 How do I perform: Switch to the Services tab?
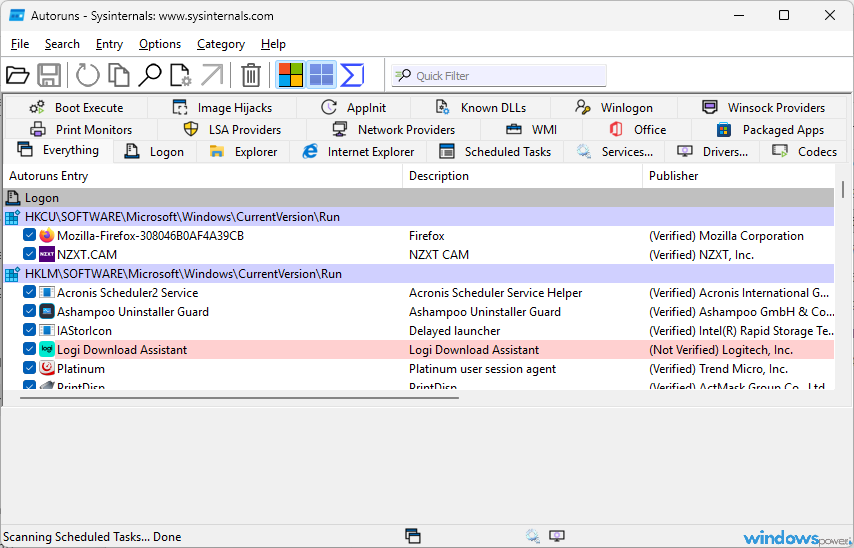[x=615, y=151]
